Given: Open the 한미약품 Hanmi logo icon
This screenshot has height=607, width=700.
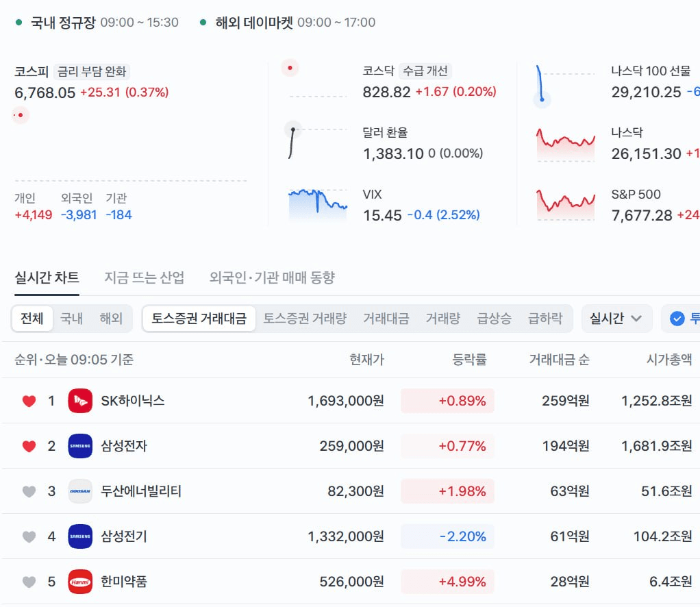Looking at the screenshot, I should point(80,582).
